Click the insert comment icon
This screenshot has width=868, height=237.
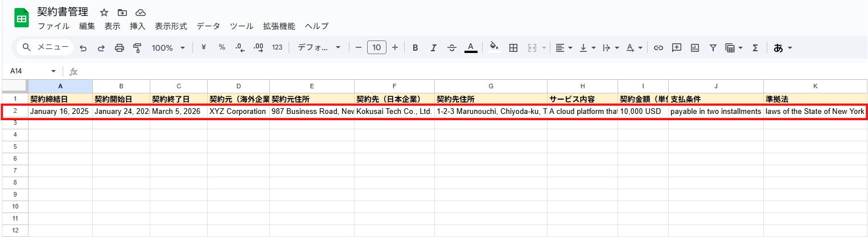pyautogui.click(x=677, y=48)
